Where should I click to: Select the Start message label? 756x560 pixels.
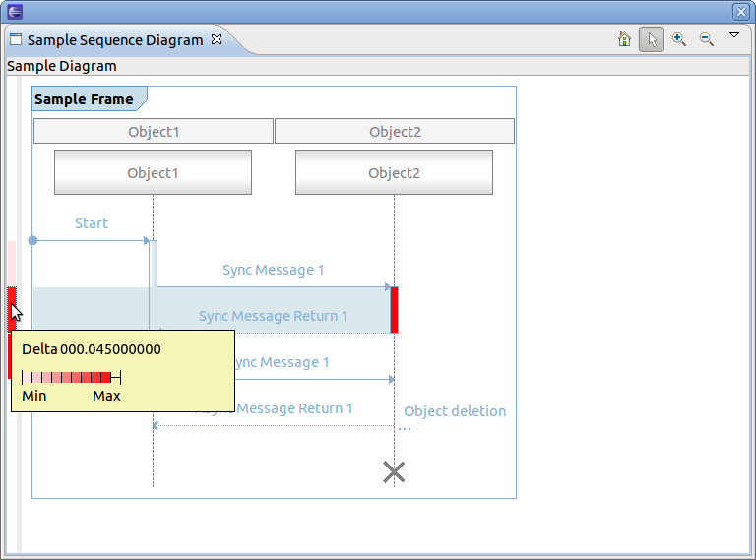[x=92, y=223]
